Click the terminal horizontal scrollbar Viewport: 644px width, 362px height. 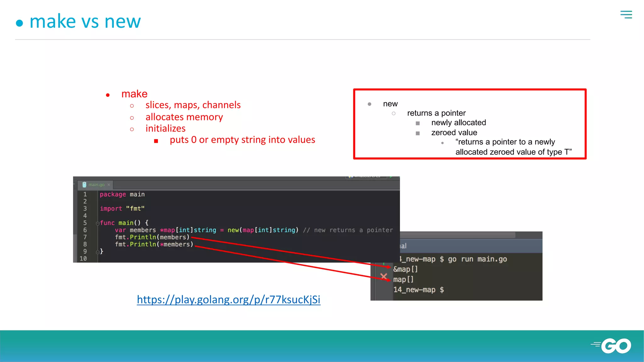(458, 235)
